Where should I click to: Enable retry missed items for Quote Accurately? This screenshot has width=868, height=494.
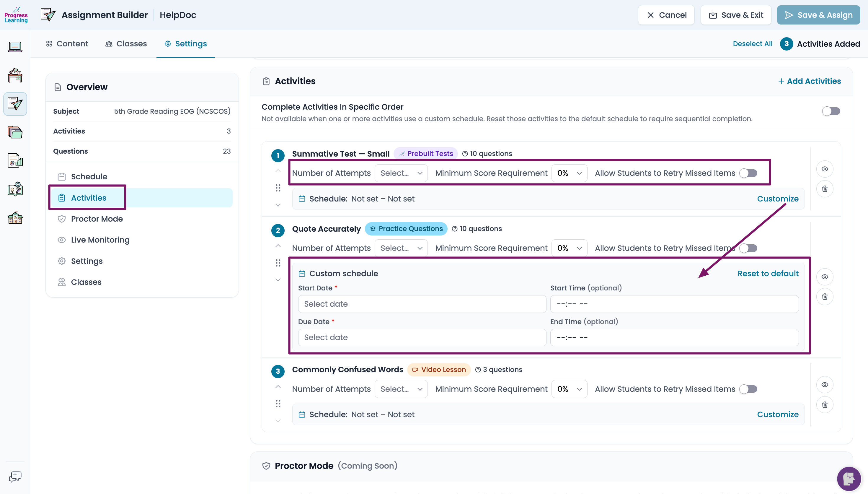748,248
